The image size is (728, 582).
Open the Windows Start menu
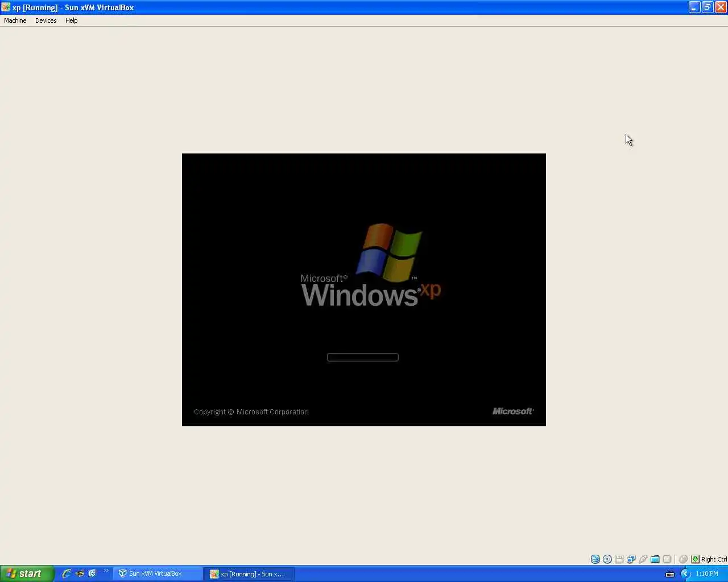27,573
